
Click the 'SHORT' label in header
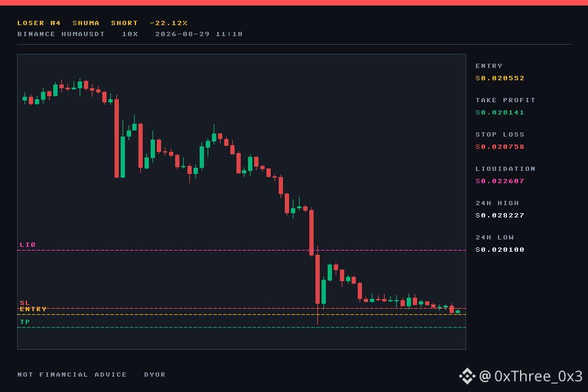(124, 23)
